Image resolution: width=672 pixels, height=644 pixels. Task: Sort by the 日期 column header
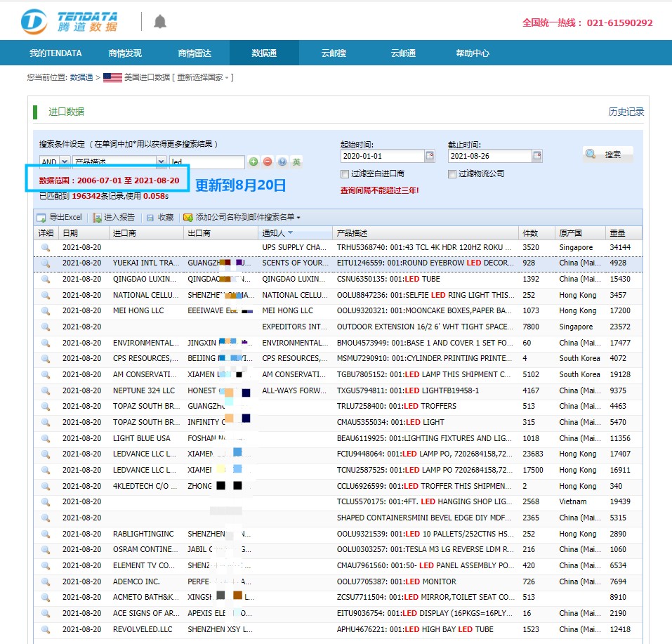84,233
